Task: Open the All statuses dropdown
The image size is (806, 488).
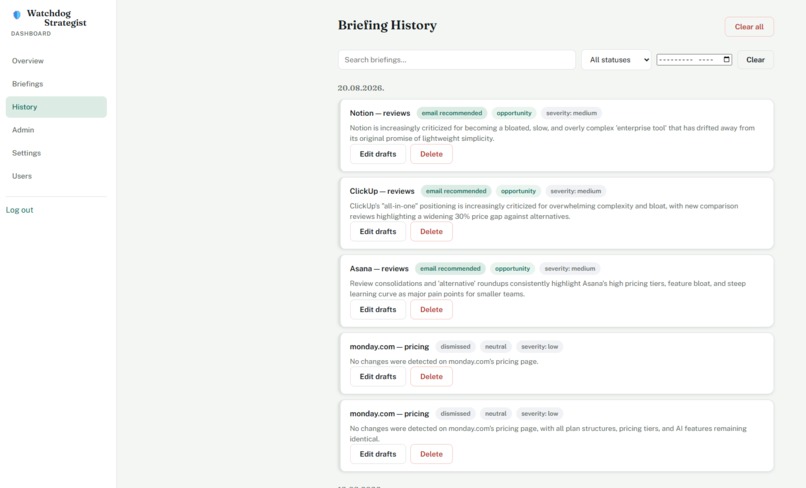Action: pyautogui.click(x=616, y=60)
